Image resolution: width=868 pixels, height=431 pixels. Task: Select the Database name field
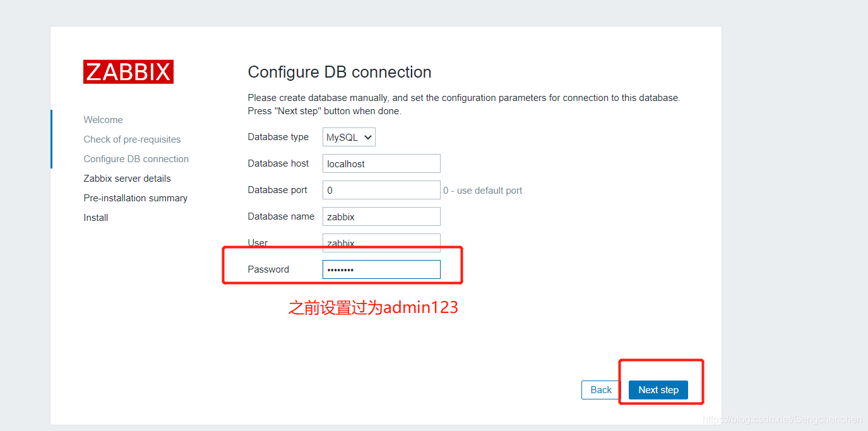[x=381, y=216]
